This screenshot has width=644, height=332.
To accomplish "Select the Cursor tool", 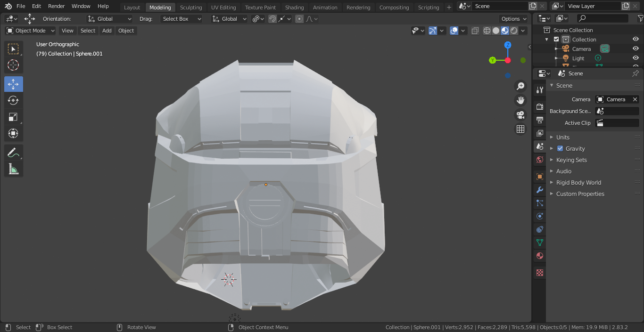I will click(x=13, y=65).
